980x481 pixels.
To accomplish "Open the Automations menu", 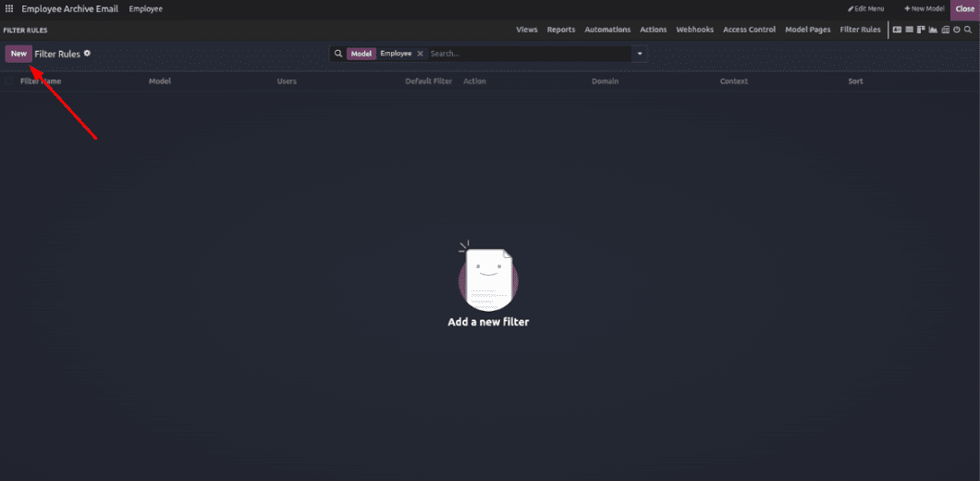I will click(x=607, y=30).
